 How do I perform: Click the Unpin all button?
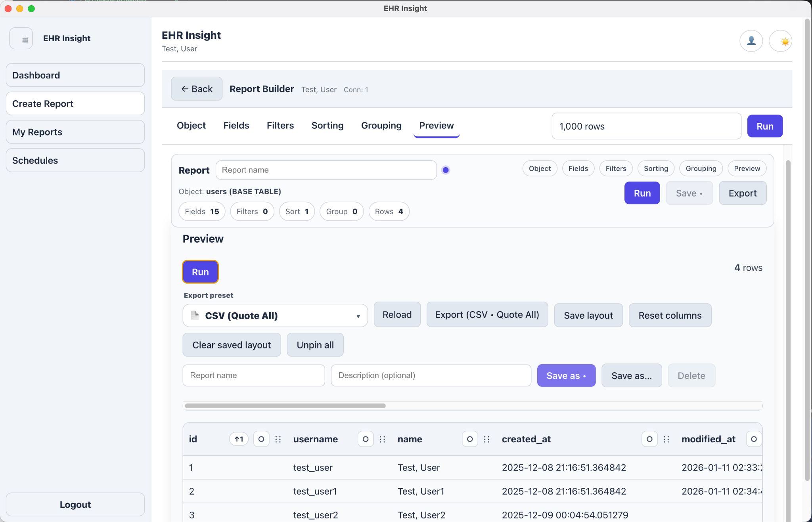[315, 345]
